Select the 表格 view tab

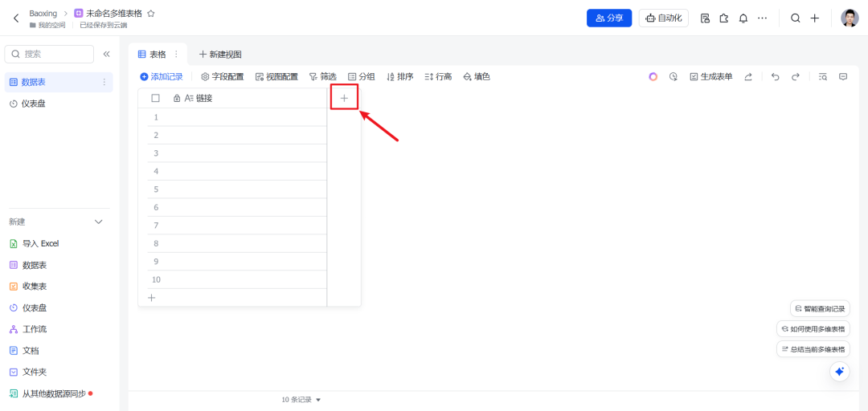tap(158, 55)
